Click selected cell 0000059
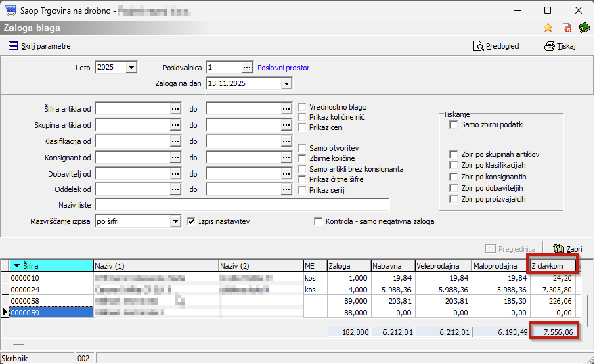Image resolution: width=595 pixels, height=364 pixels. point(51,313)
